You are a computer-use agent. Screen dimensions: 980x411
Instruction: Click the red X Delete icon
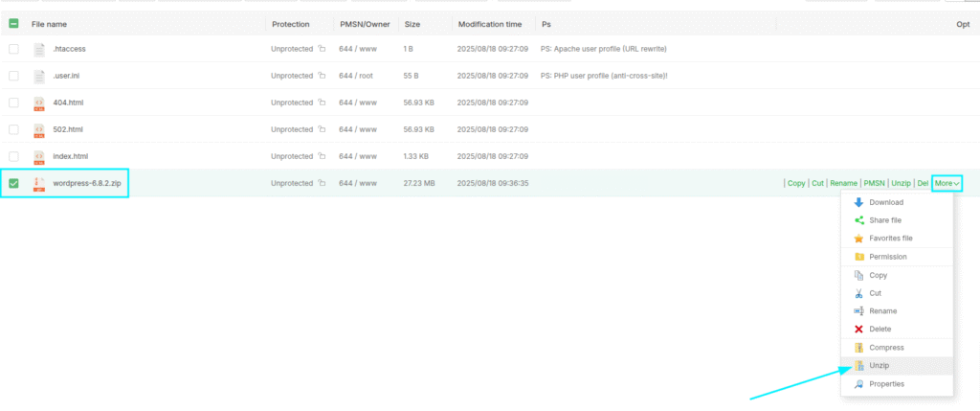[858, 330]
